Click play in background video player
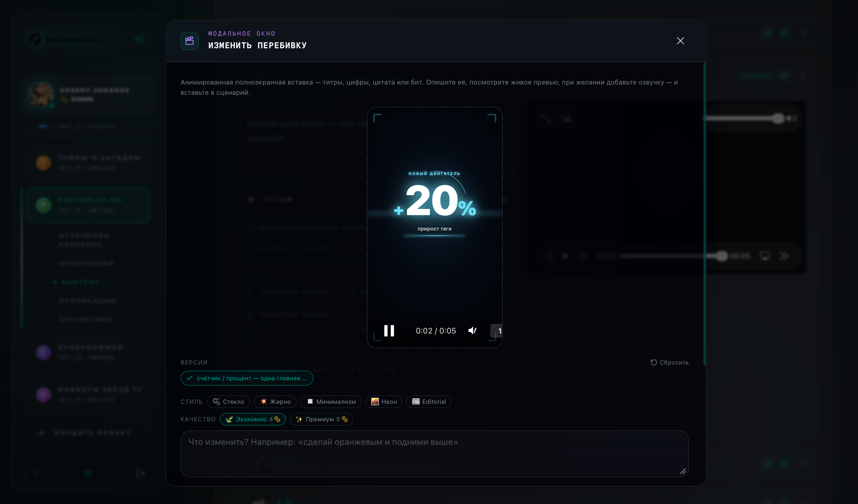This screenshot has height=504, width=858. pyautogui.click(x=565, y=256)
